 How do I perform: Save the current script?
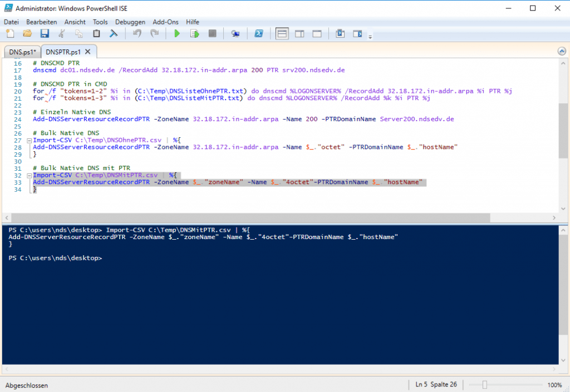click(45, 33)
